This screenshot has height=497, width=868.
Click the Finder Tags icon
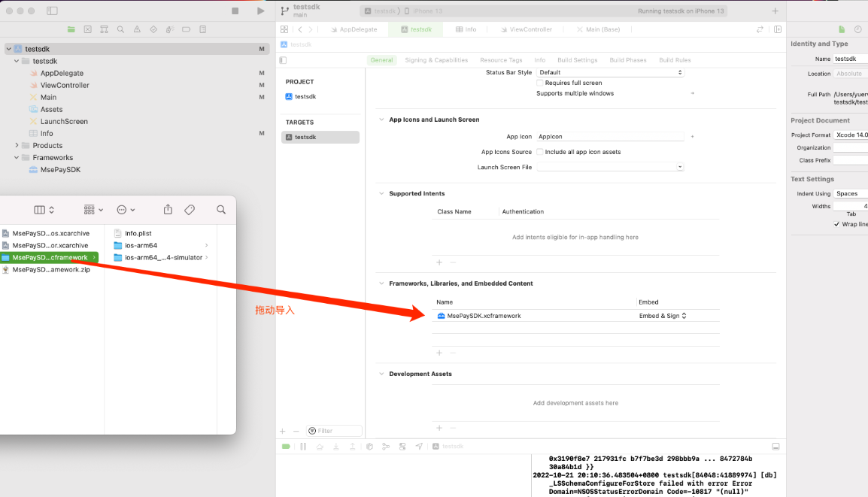click(x=190, y=210)
